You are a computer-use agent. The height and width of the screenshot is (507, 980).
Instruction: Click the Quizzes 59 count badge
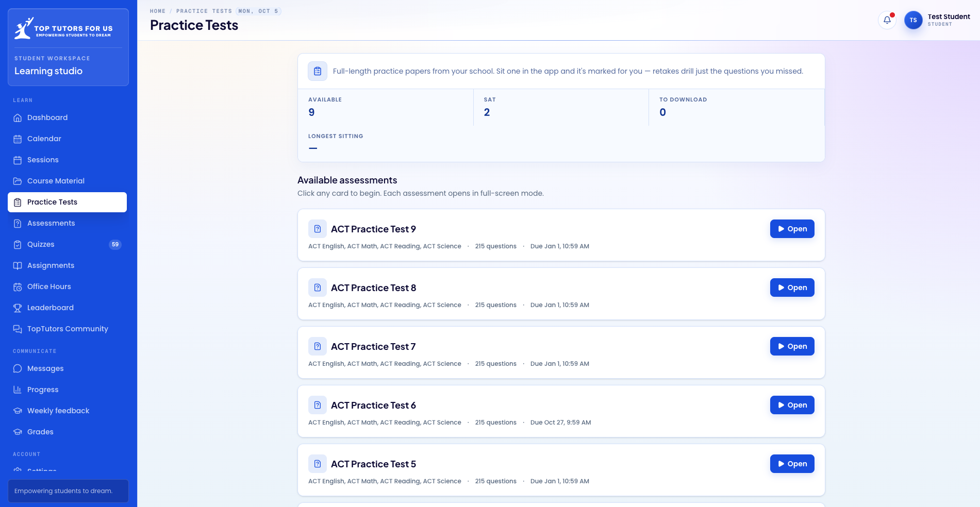115,245
